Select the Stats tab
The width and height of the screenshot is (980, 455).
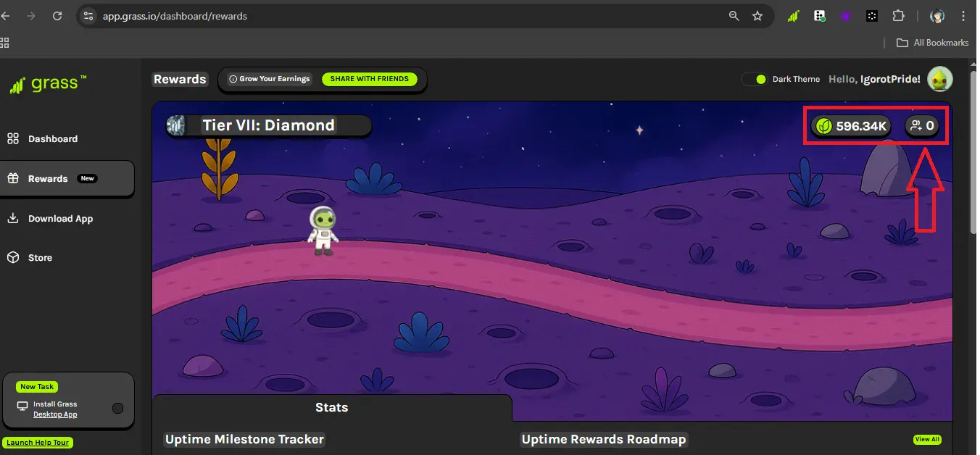point(332,407)
